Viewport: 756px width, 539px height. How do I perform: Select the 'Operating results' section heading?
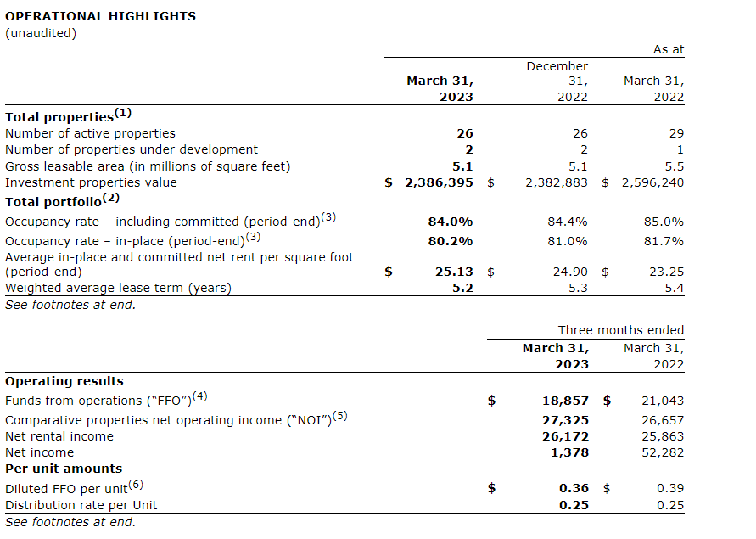[64, 381]
